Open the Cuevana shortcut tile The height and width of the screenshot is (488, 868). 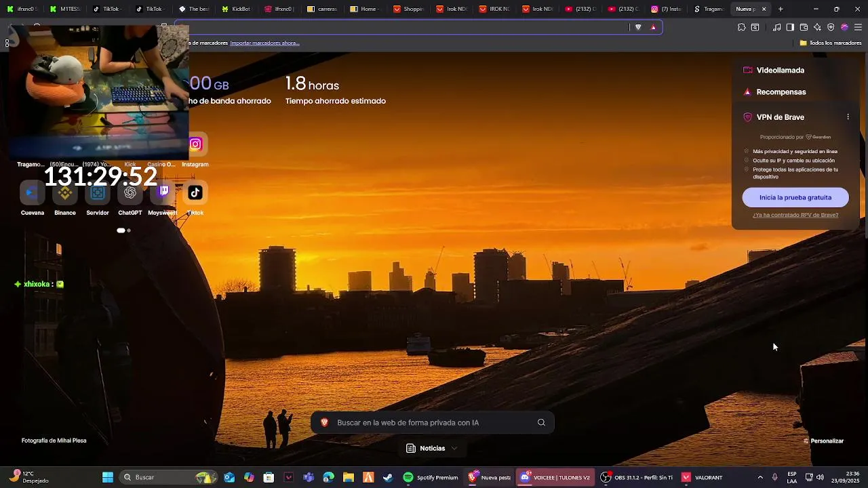tap(32, 192)
